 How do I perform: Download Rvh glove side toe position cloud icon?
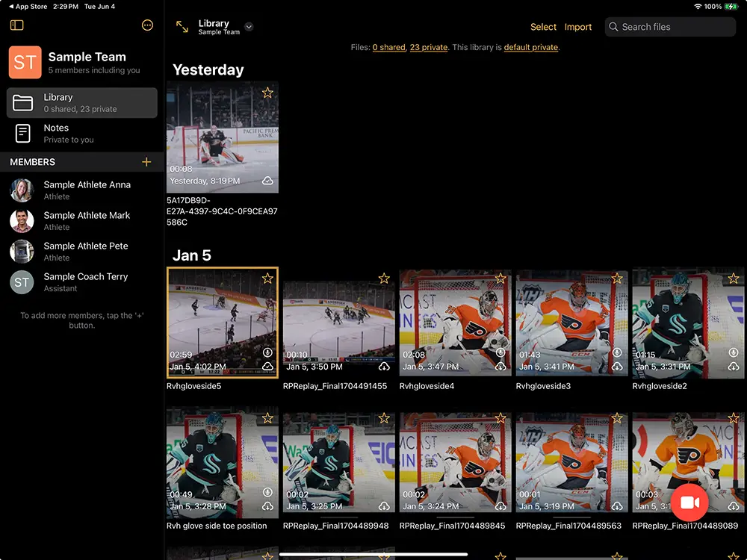(x=267, y=506)
